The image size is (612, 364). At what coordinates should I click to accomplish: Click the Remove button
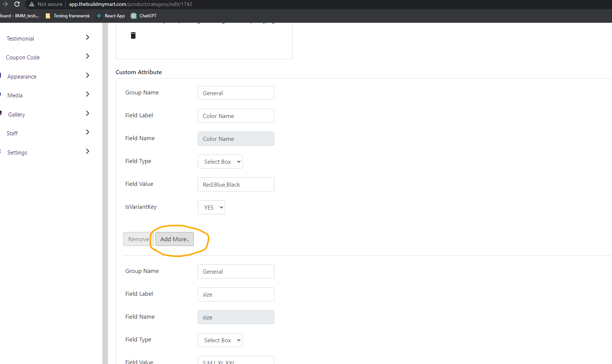tap(138, 239)
